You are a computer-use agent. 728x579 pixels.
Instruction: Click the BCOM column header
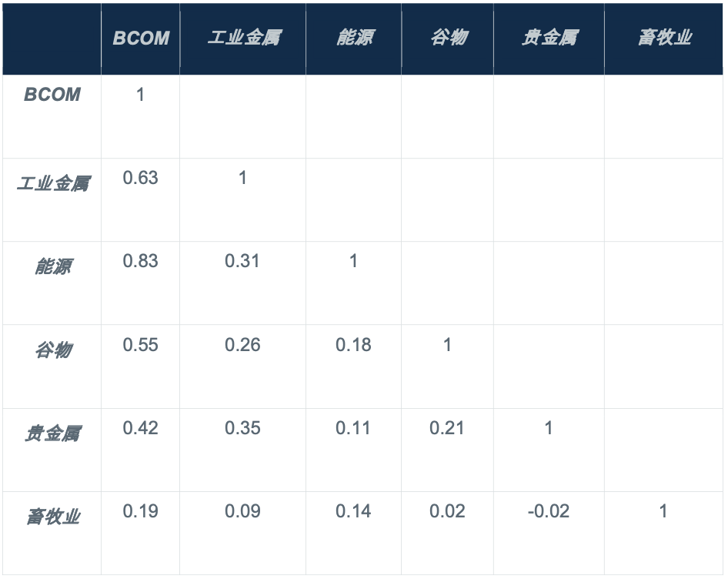(x=141, y=38)
